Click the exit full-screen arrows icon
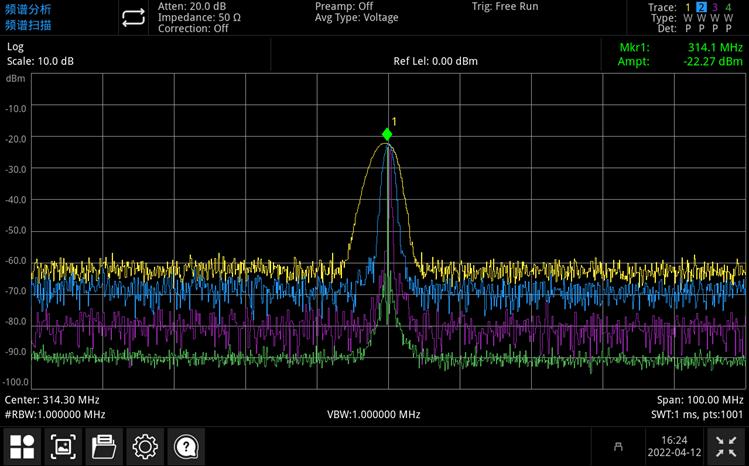The width and height of the screenshot is (749, 466). point(726,446)
